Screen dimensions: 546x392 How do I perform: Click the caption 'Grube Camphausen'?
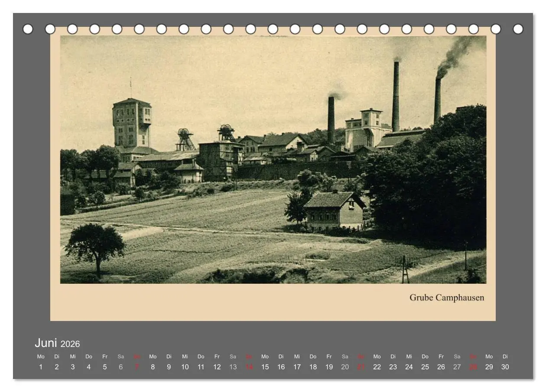[x=447, y=298]
